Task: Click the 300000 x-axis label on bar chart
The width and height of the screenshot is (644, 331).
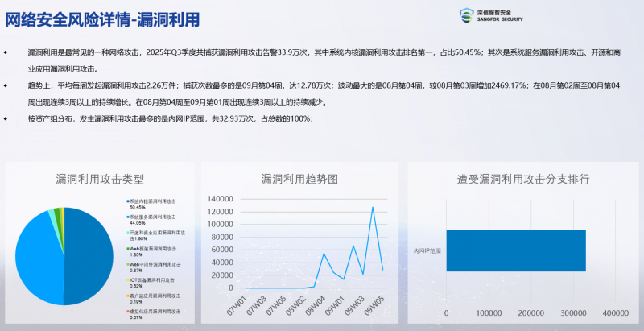Action: (x=573, y=313)
